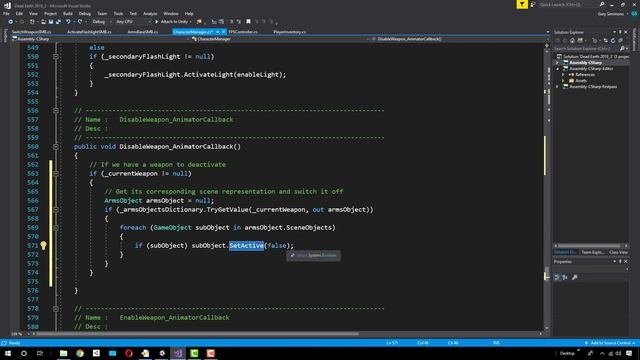The height and width of the screenshot is (360, 640).
Task: Open Chrome from the taskbar
Action: [80, 353]
